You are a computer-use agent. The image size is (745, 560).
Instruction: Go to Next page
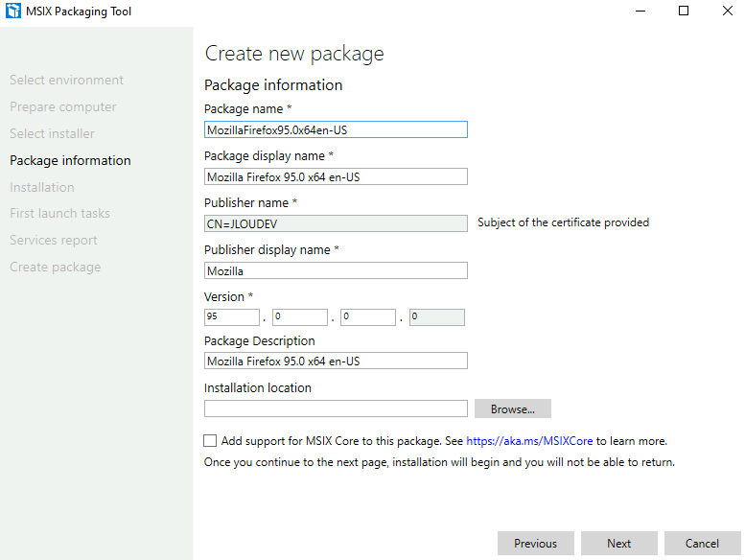(x=619, y=543)
